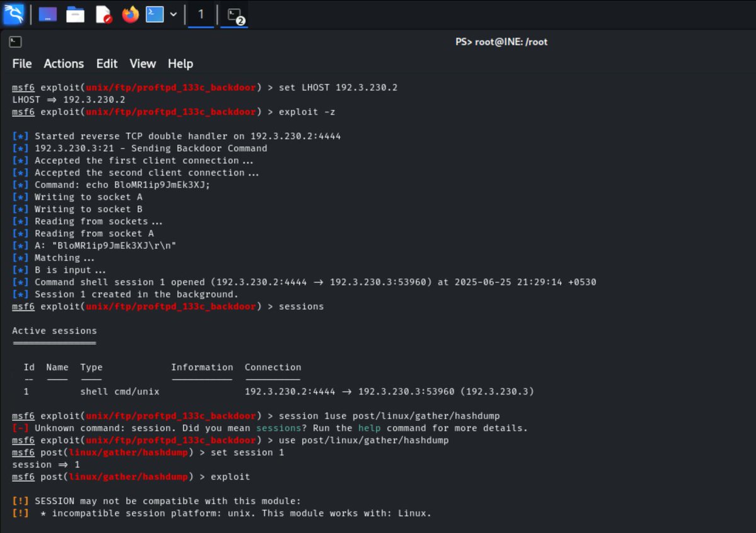Open the Help menu

(x=180, y=64)
